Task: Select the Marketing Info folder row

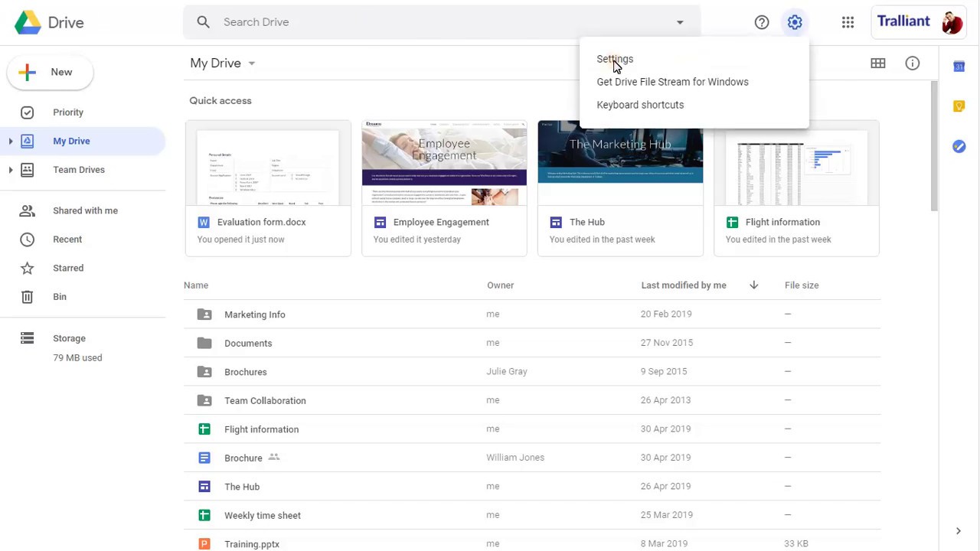Action: 532,315
